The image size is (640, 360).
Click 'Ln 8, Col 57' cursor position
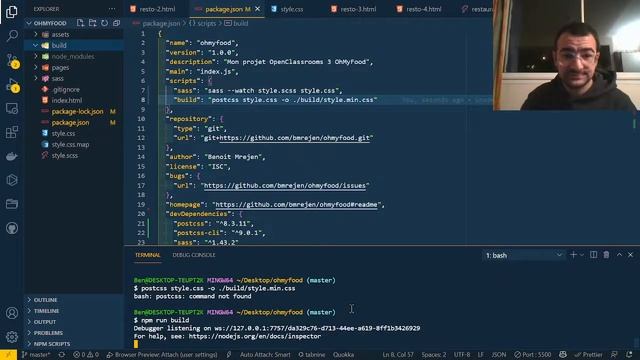(x=398, y=355)
